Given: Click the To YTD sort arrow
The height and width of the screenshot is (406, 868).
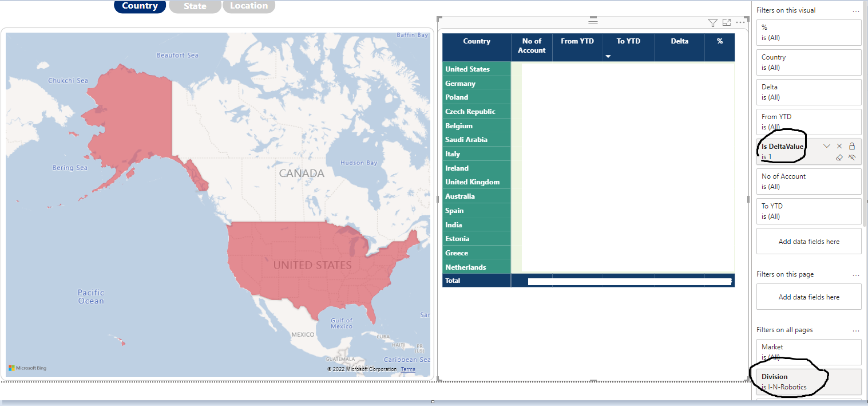Looking at the screenshot, I should click(x=608, y=56).
